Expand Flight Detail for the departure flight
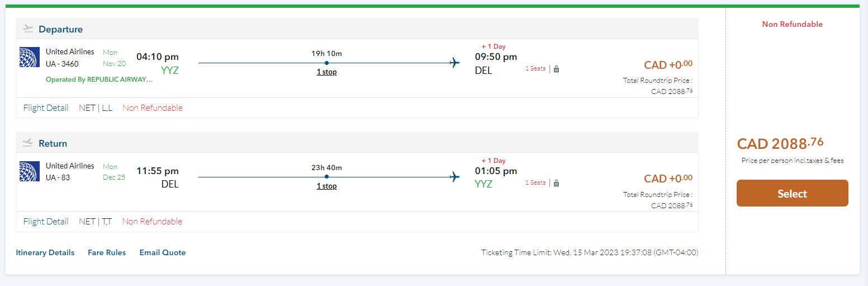The width and height of the screenshot is (868, 286). coord(46,108)
